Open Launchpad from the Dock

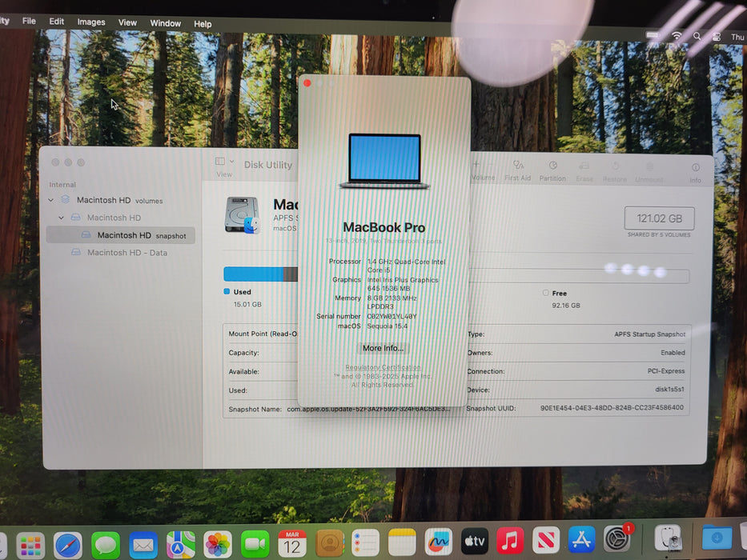[30, 546]
